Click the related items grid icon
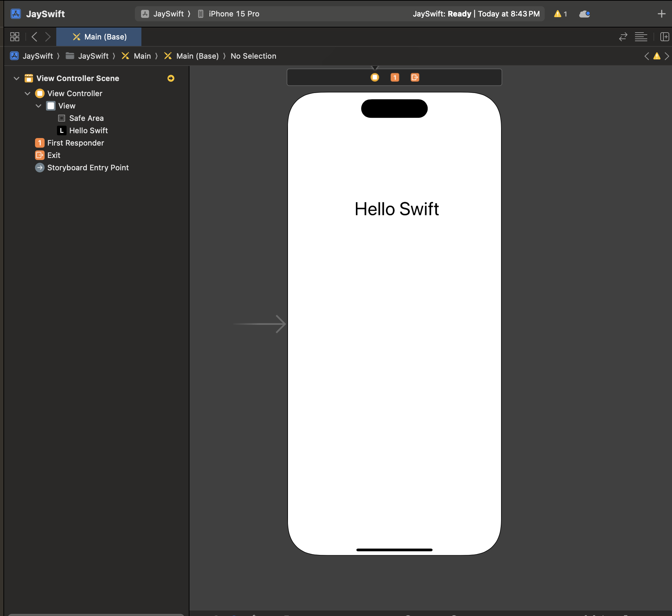The width and height of the screenshot is (672, 616). (15, 37)
